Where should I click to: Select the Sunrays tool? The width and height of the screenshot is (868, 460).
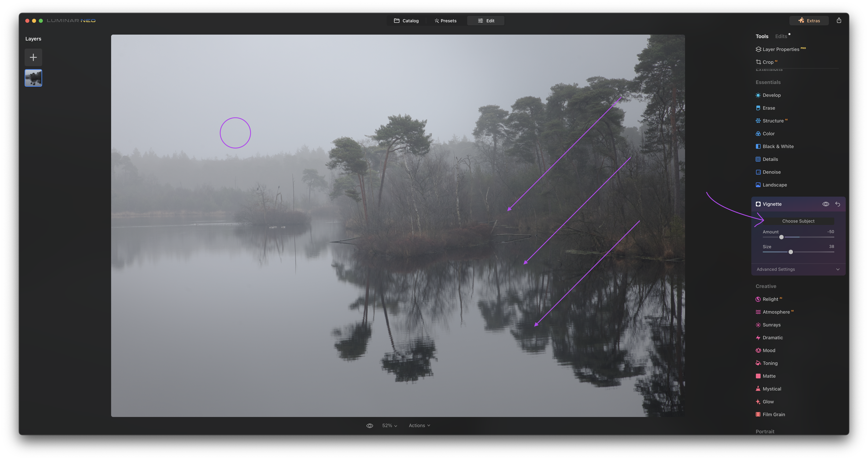771,325
